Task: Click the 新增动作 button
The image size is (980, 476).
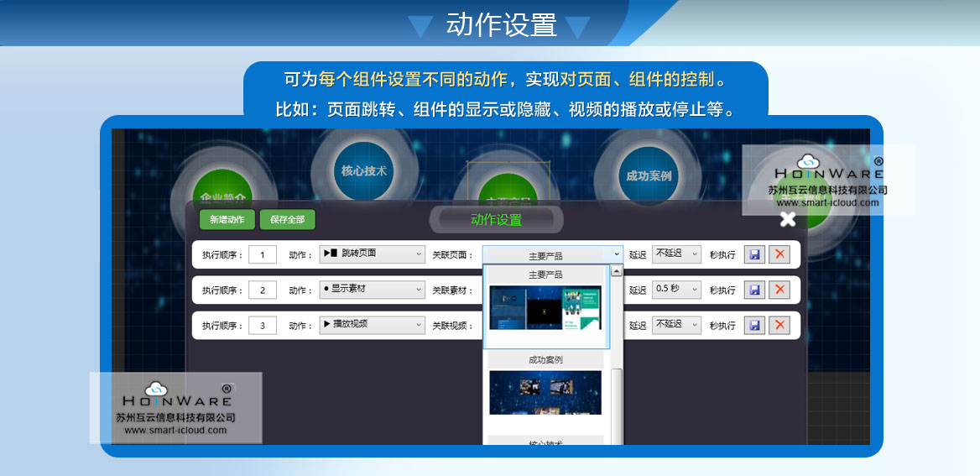Action: (227, 220)
